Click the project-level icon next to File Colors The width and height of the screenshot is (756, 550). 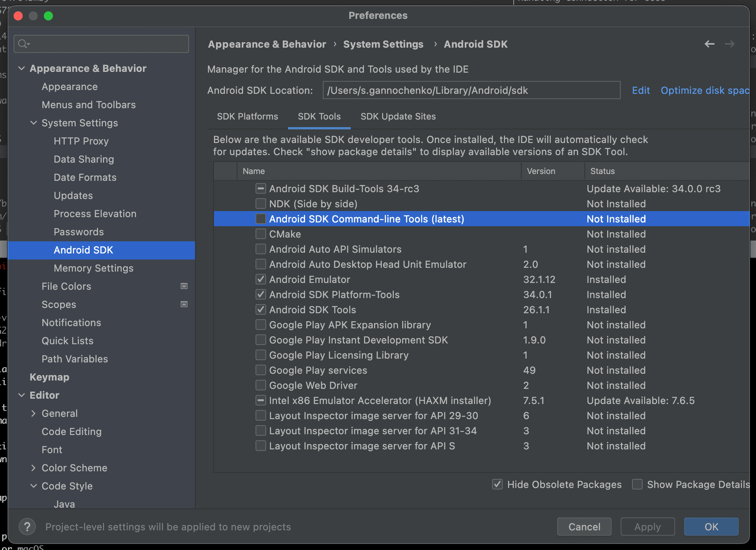(184, 286)
